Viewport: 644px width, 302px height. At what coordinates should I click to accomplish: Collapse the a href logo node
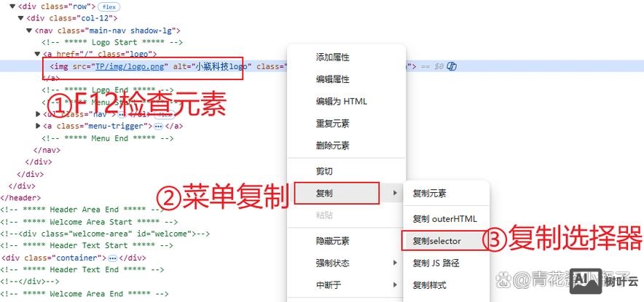point(37,54)
